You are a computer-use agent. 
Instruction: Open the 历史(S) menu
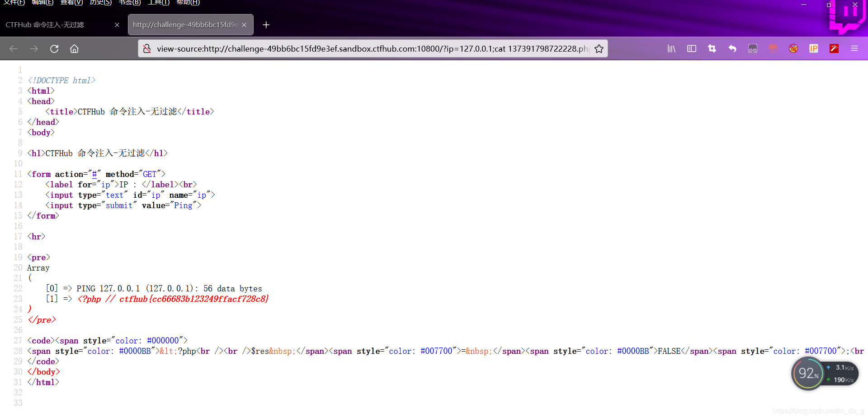click(100, 2)
